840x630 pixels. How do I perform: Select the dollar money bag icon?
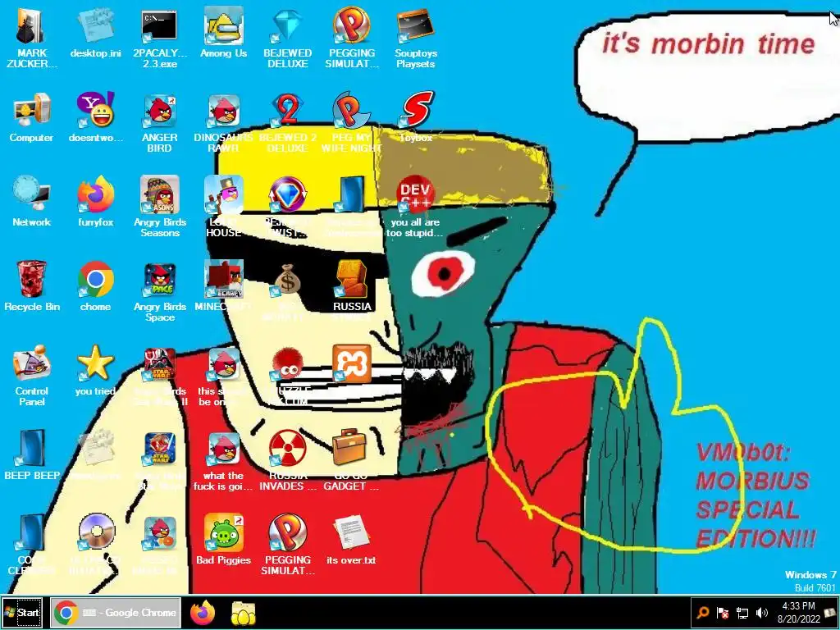click(287, 280)
